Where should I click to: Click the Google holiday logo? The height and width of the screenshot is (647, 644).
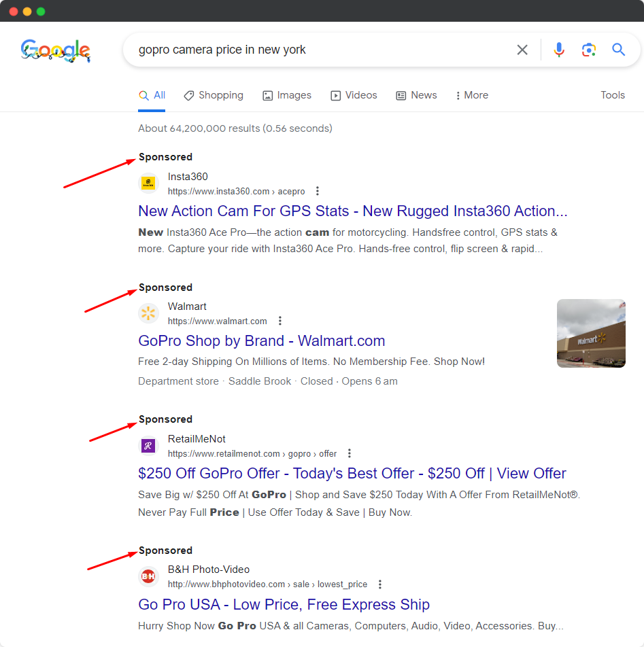[55, 50]
